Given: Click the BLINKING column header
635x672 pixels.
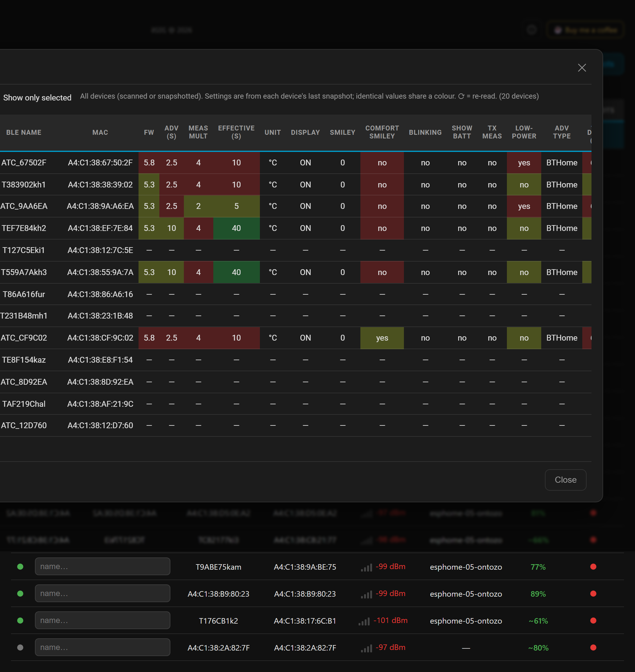Looking at the screenshot, I should 425,132.
